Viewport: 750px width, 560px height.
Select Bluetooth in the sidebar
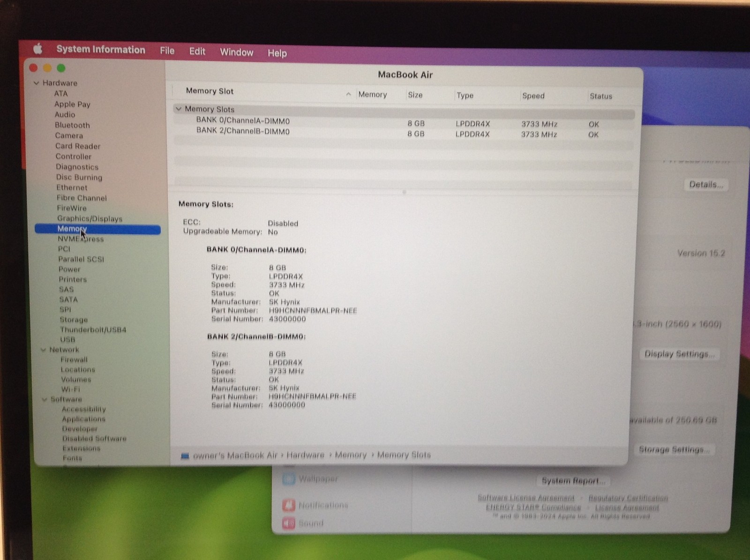[x=72, y=125]
